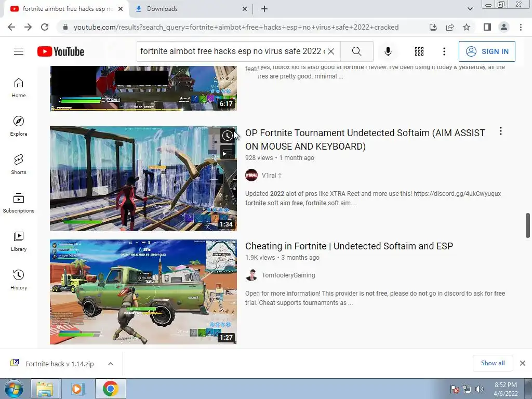The width and height of the screenshot is (532, 399).
Task: Open the YouTube apps grid
Action: [419, 51]
